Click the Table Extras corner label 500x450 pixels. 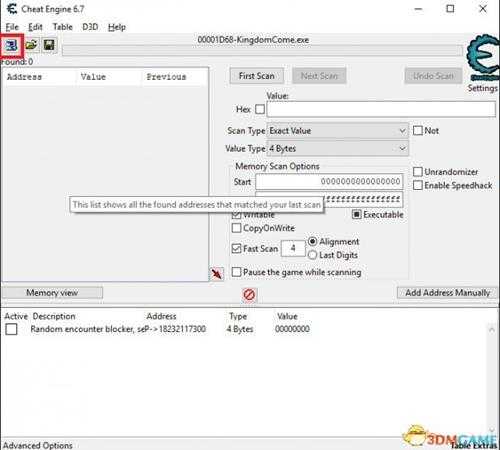[473, 445]
